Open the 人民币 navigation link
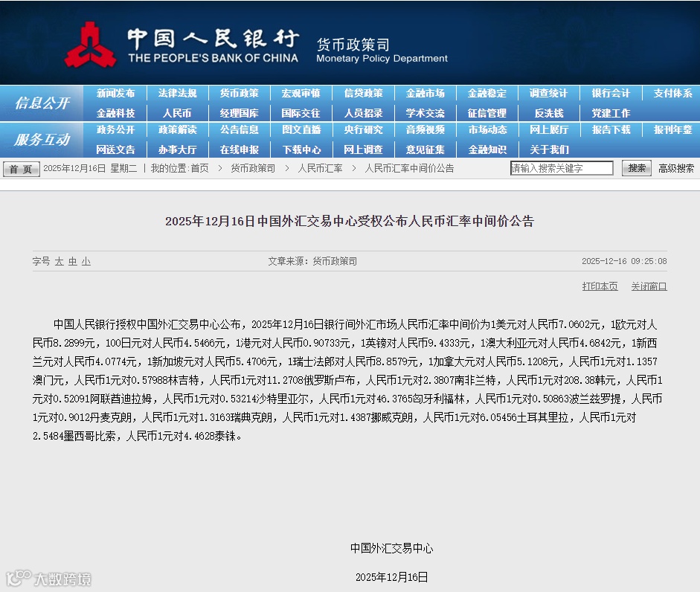700x592 pixels. coord(177,113)
